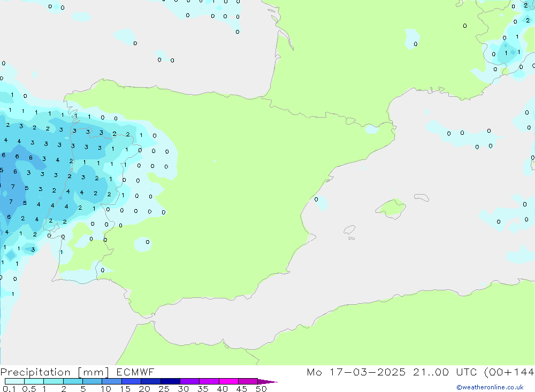535x392 pixels.
Task: Select the 40–45 mm pink-purple legend swatch
Action: pos(228,381)
